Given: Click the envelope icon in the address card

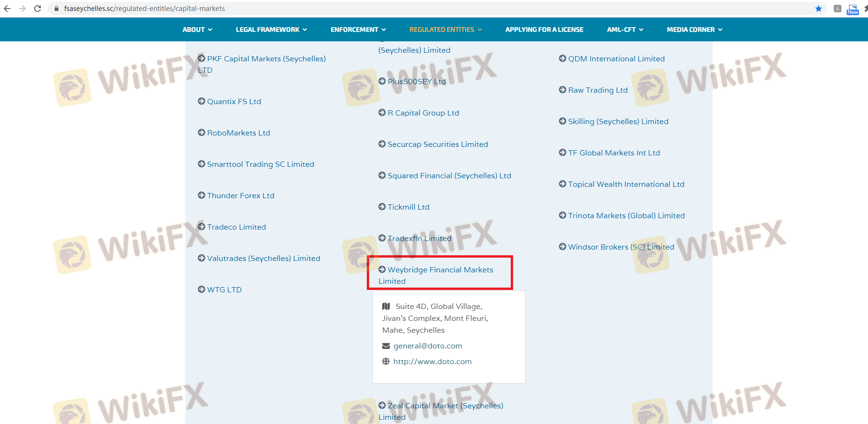Looking at the screenshot, I should coord(386,346).
